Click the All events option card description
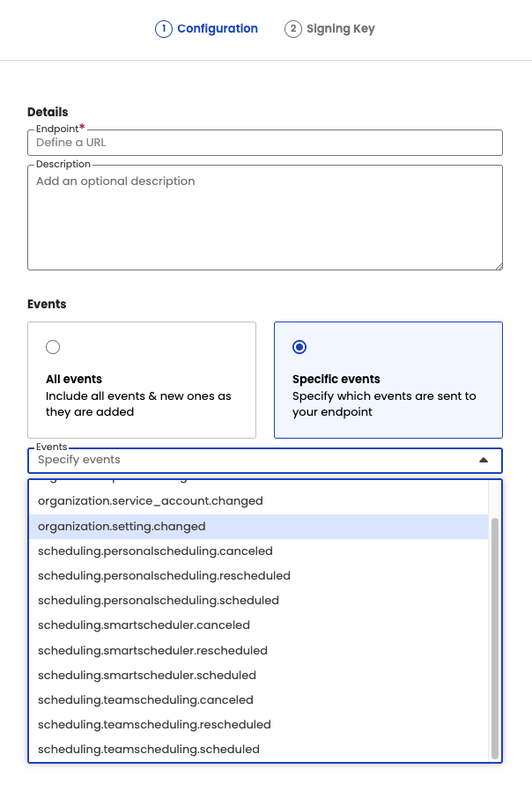 [138, 404]
